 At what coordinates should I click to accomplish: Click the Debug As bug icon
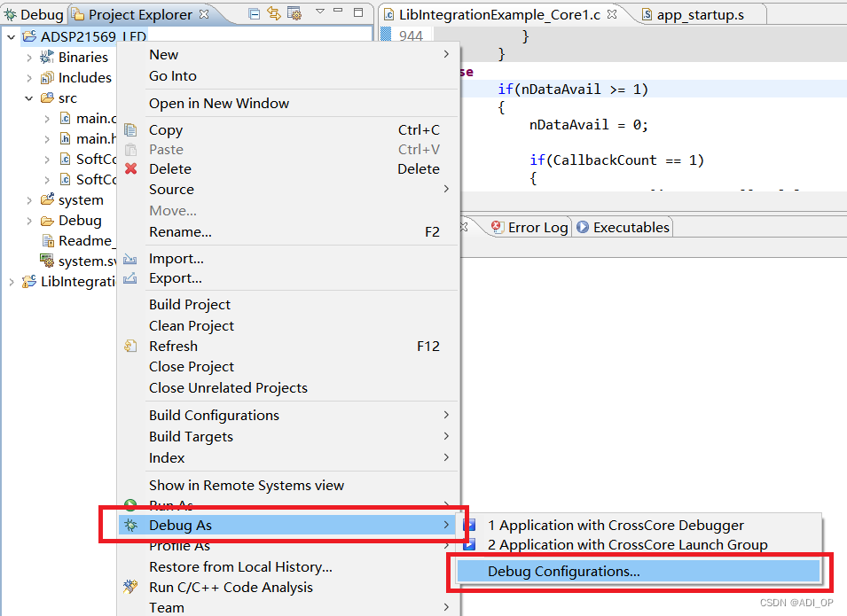tap(130, 526)
